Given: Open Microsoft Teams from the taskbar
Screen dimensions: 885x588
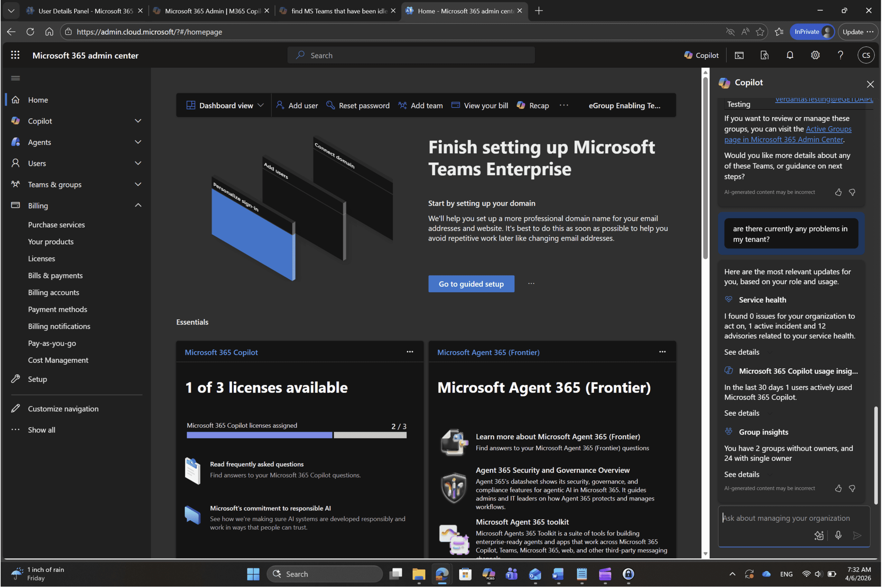Looking at the screenshot, I should 511,574.
